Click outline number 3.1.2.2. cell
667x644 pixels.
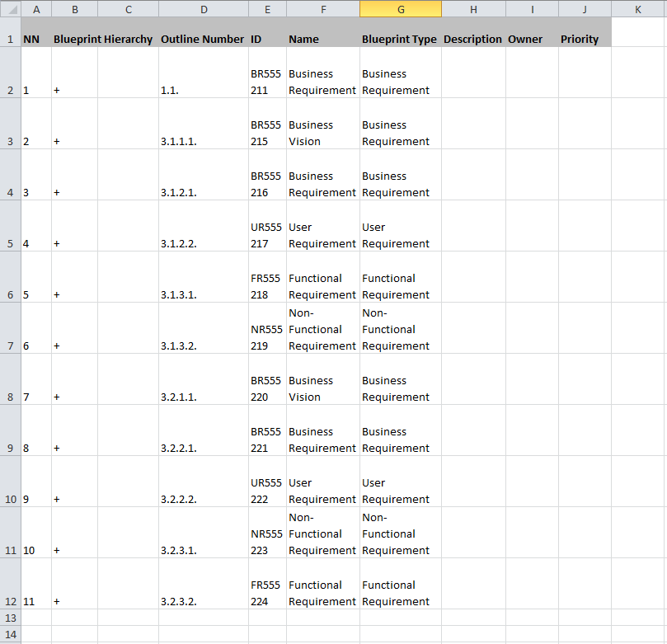pos(204,226)
